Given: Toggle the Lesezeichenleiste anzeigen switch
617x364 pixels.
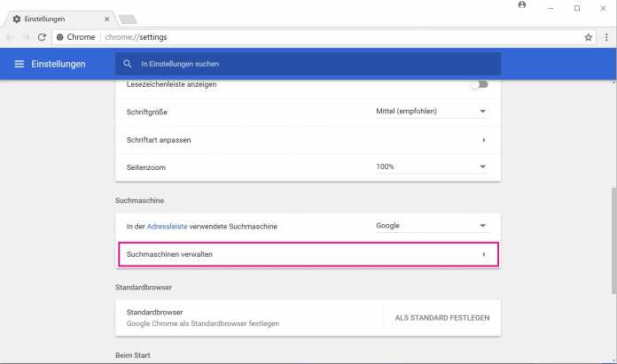Looking at the screenshot, I should (x=480, y=85).
